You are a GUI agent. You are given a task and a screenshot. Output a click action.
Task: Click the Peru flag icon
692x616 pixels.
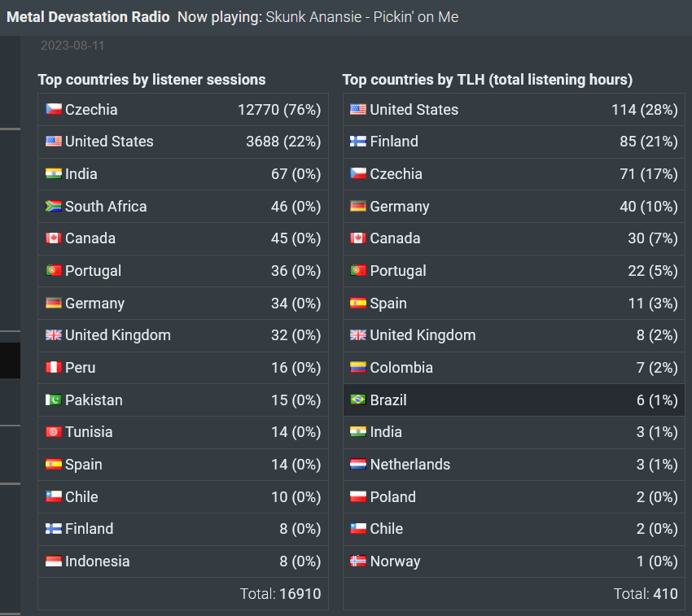(x=54, y=367)
